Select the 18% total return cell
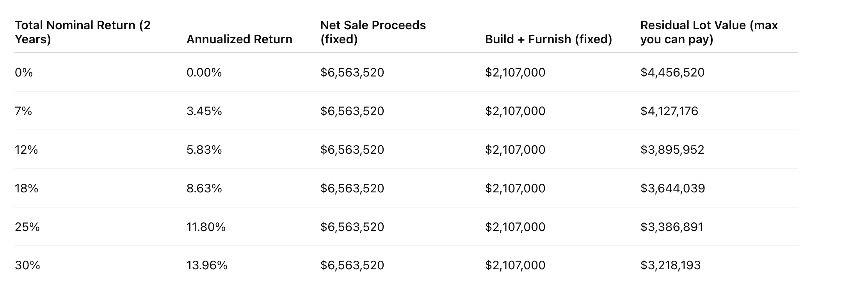 point(27,188)
